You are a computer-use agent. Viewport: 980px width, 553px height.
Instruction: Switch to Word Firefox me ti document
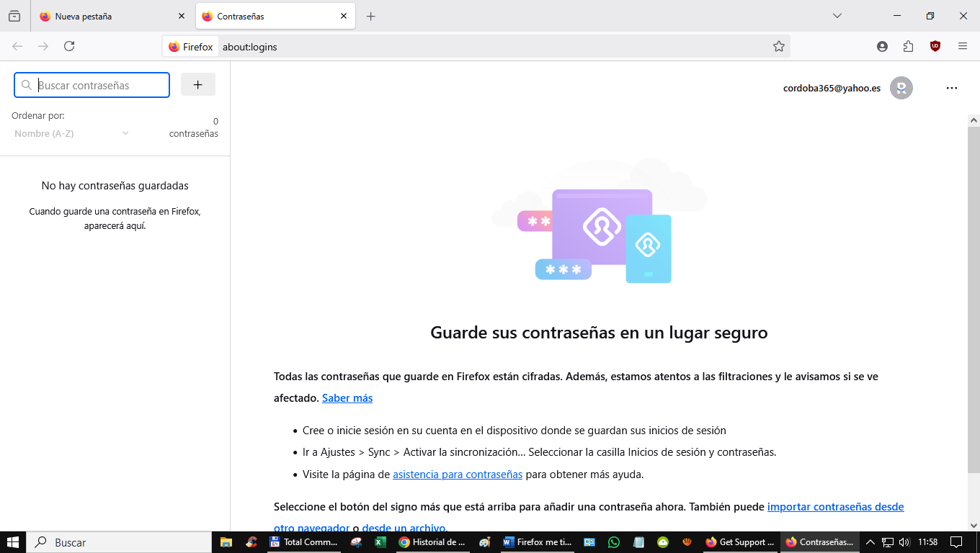click(x=538, y=542)
